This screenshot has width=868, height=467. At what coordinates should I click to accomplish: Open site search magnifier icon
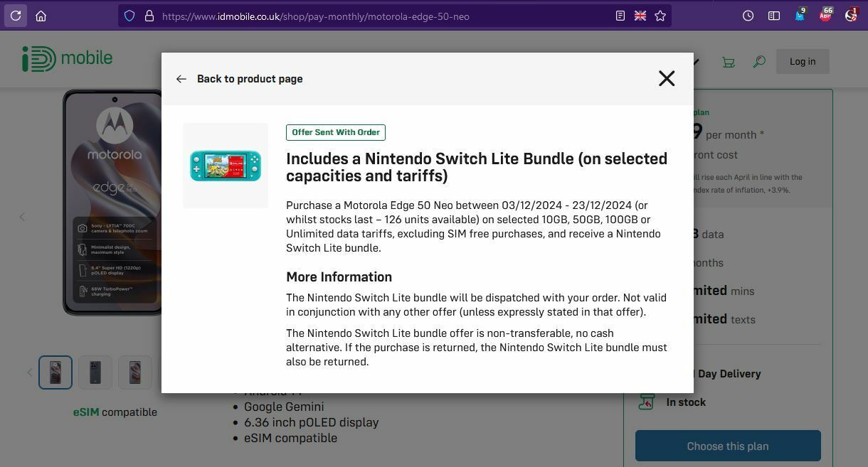[759, 62]
